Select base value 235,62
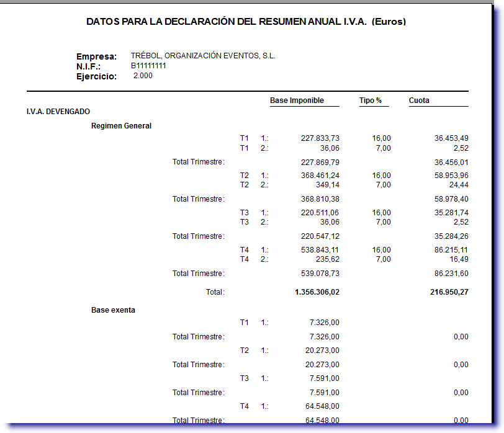 click(328, 259)
